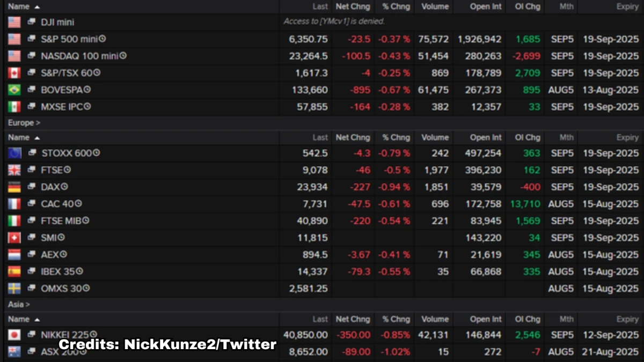Click the Brazil flag icon for BOVESPA
This screenshot has height=362, width=644.
point(14,90)
